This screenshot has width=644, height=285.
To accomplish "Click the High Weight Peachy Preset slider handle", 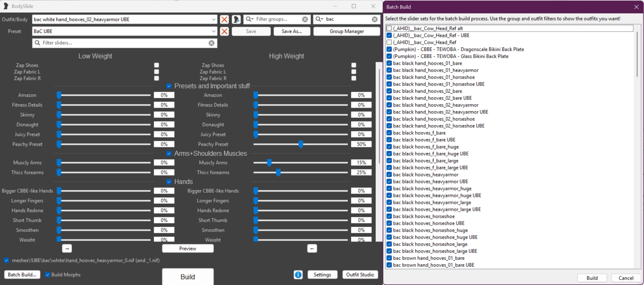I will pyautogui.click(x=301, y=144).
